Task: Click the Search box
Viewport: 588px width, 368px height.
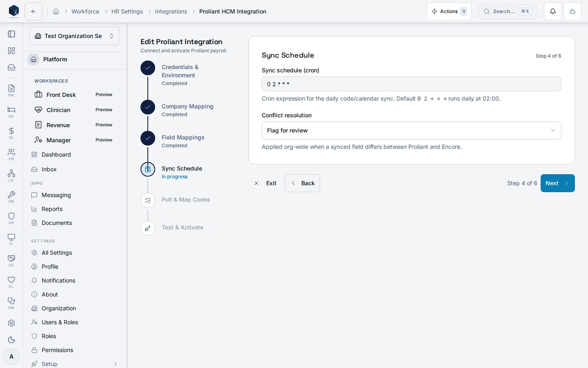Action: click(x=508, y=11)
